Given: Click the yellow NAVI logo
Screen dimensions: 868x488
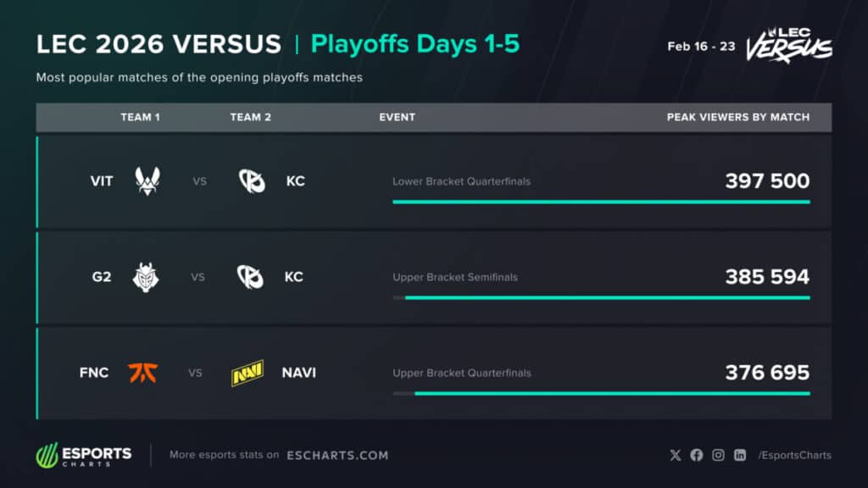Looking at the screenshot, I should pos(248,373).
